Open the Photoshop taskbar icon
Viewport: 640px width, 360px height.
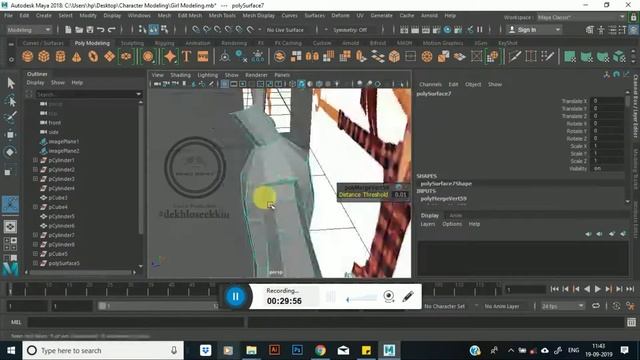click(x=297, y=350)
